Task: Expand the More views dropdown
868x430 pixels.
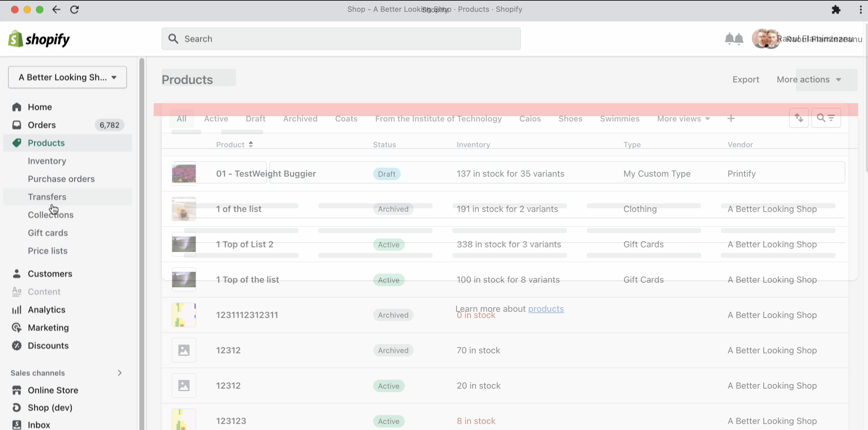Action: [683, 119]
